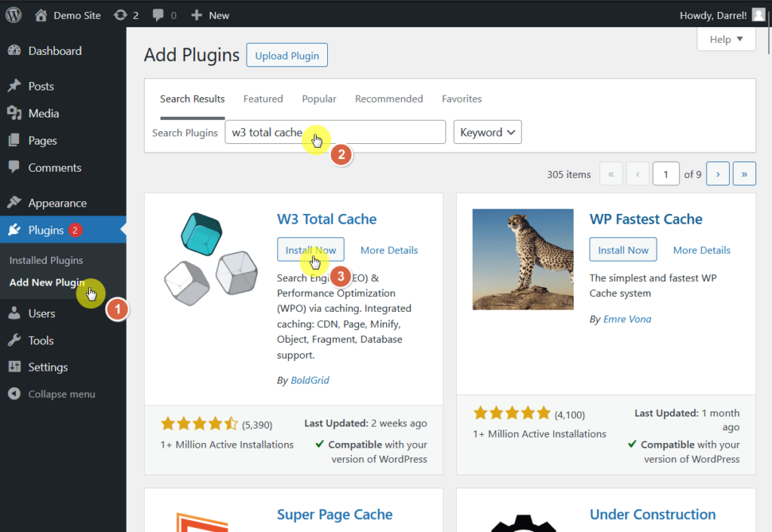Switch to the Popular tab
772x532 pixels.
319,99
